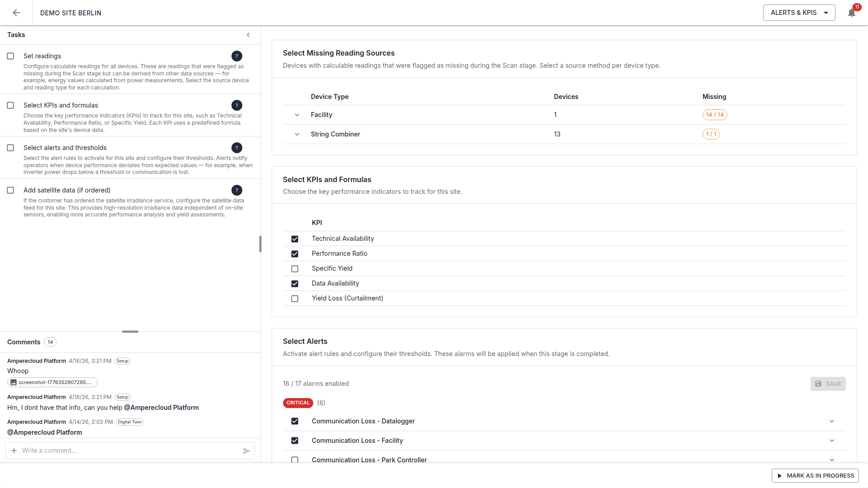Expand Communication Loss - Park Controller settings
This screenshot has height=488, width=868.
(x=832, y=460)
